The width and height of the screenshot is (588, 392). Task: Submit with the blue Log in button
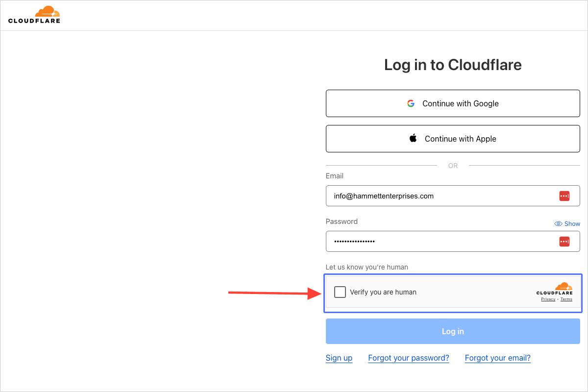tap(452, 331)
